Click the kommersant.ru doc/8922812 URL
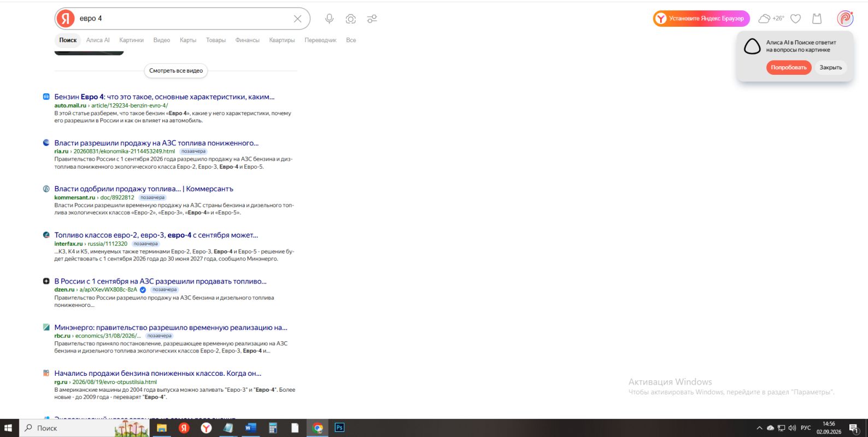Viewport: 868px width, 437px height. [94, 197]
